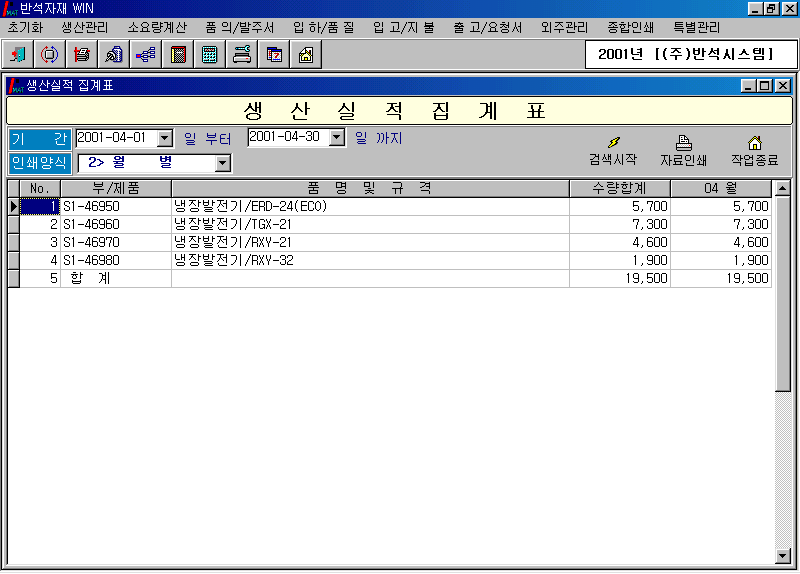
Task: Open the notebook toolbar icon
Action: tap(178, 54)
